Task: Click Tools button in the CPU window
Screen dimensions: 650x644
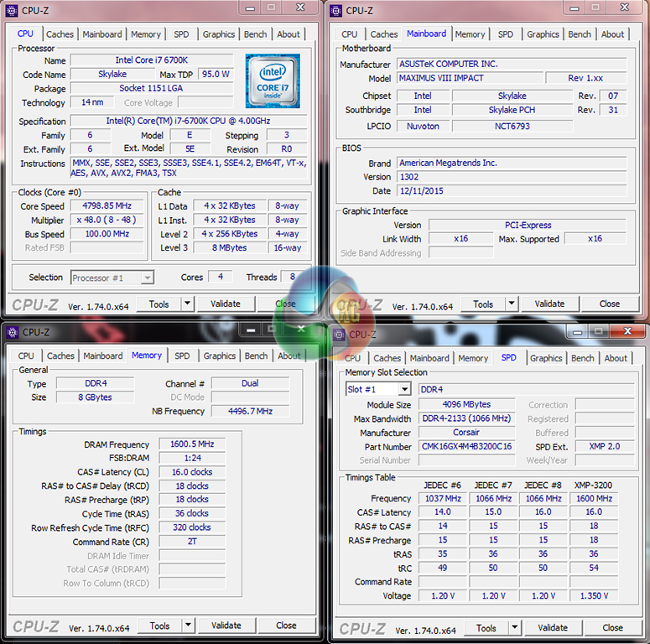Action: coord(159,304)
